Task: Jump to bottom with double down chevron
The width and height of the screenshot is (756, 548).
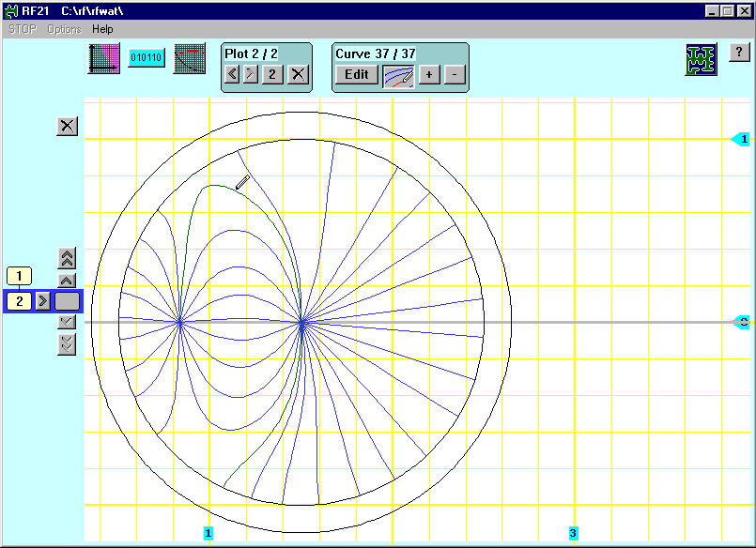Action: pos(67,344)
